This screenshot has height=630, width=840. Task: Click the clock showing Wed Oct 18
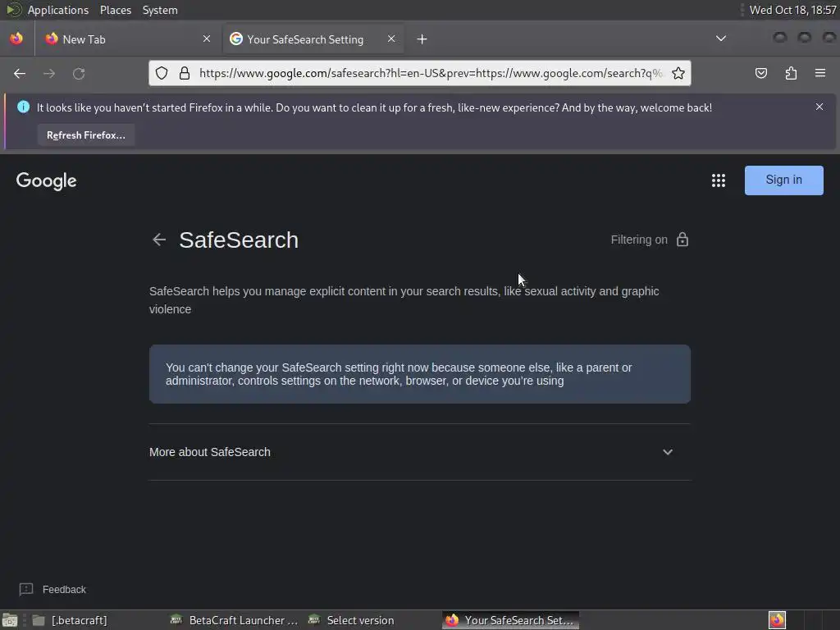(792, 10)
